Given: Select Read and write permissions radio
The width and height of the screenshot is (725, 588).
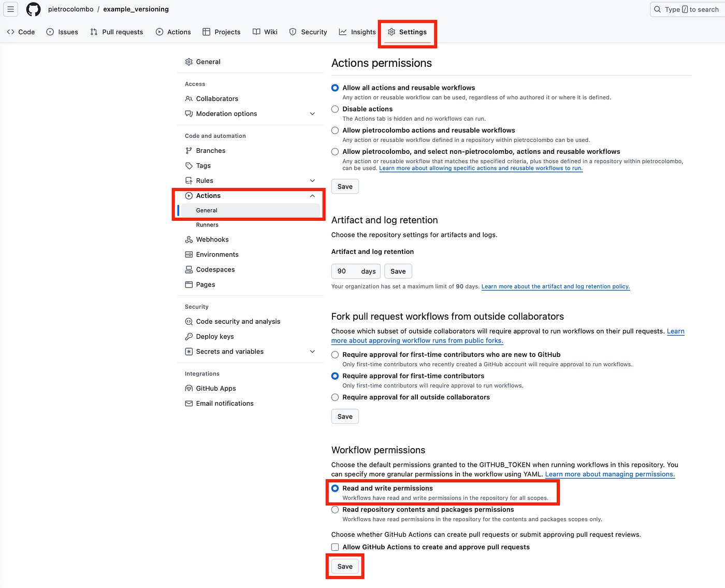Looking at the screenshot, I should click(x=335, y=489).
